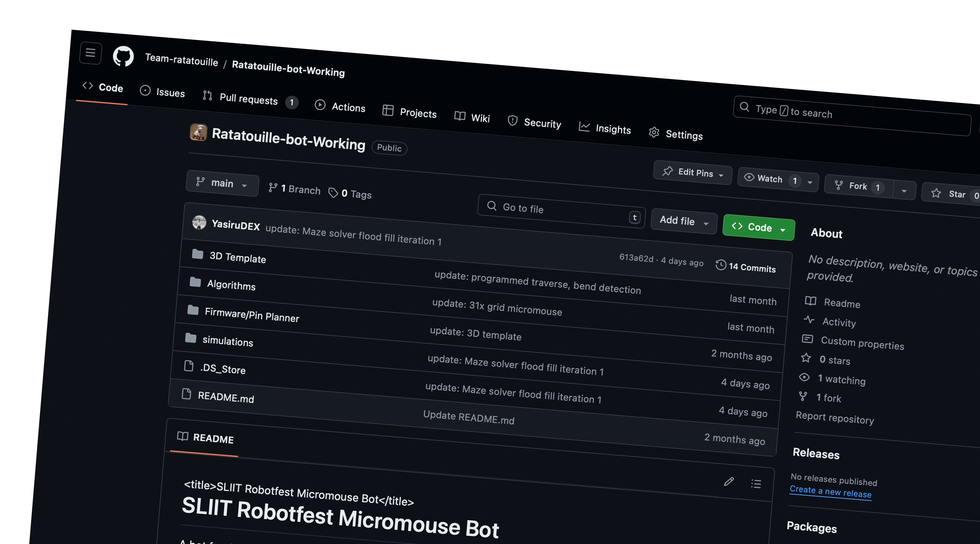Star this repository

pos(951,194)
